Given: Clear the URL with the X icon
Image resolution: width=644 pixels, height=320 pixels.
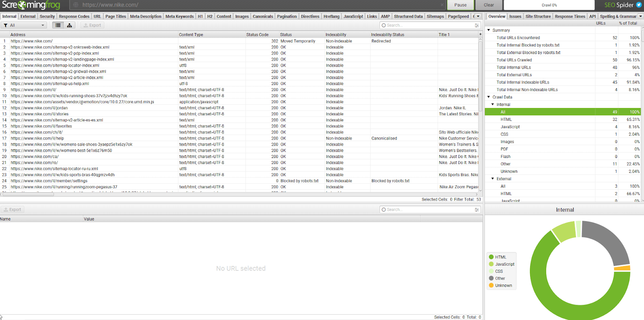Looking at the screenshot, I should point(442,5).
